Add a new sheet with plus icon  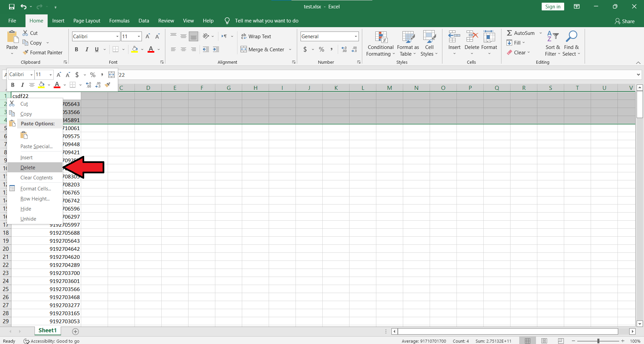(x=75, y=331)
